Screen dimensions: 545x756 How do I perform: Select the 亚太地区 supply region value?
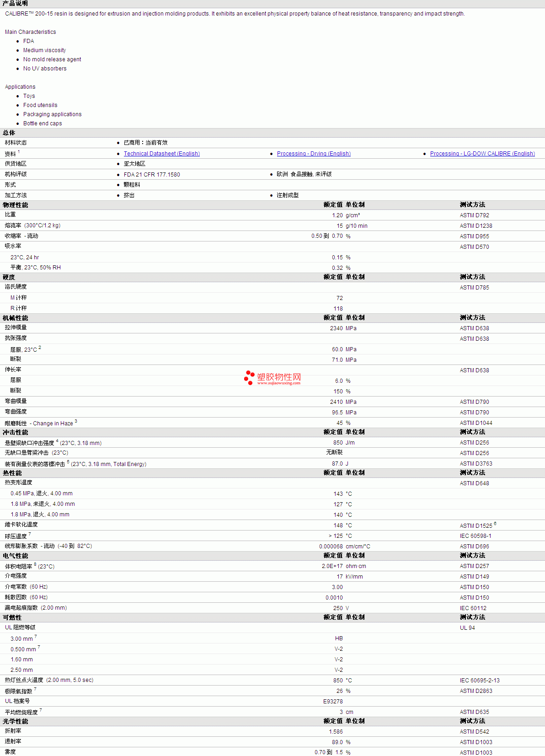(134, 164)
